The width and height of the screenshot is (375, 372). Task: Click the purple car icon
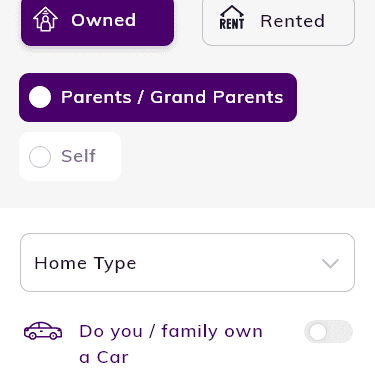pyautogui.click(x=43, y=331)
